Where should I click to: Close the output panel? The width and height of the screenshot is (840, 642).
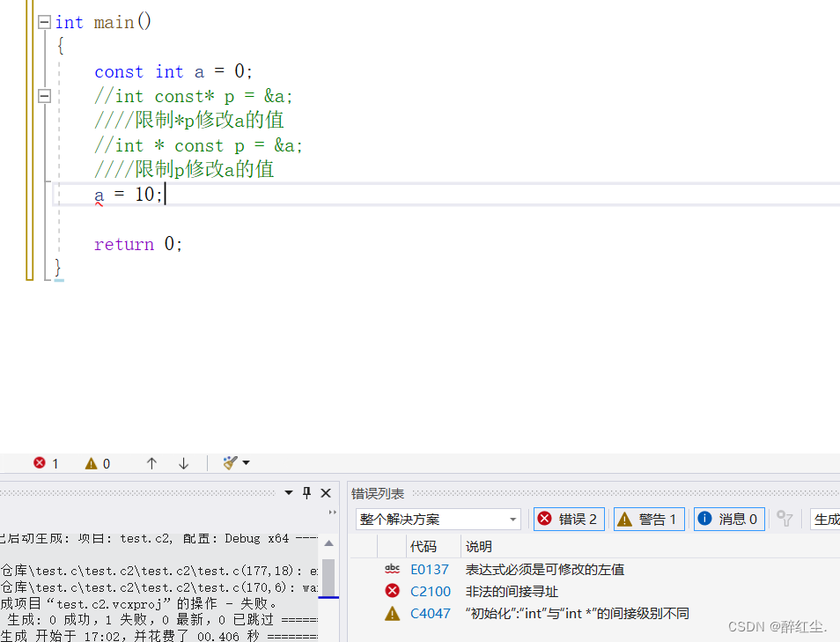pos(326,493)
